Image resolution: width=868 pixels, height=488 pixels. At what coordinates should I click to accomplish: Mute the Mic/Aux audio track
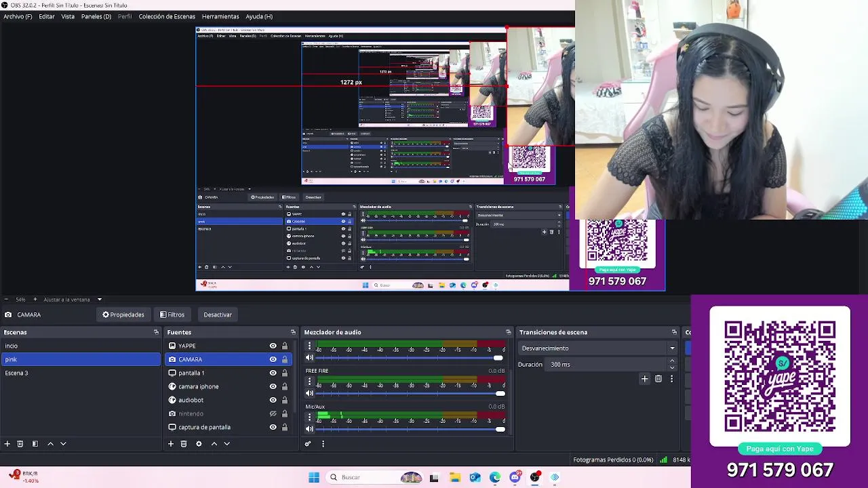click(x=310, y=428)
